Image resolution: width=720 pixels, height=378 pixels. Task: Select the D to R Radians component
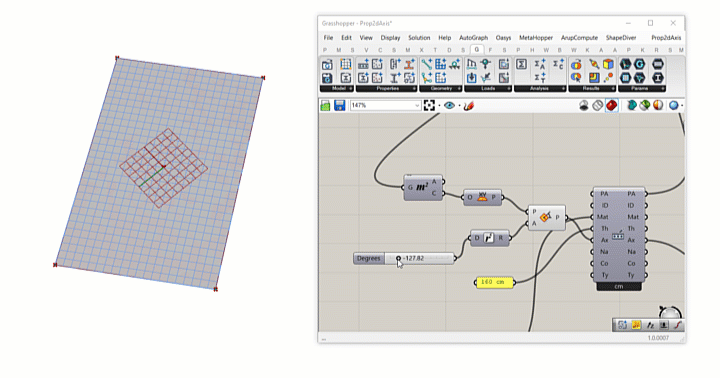489,238
